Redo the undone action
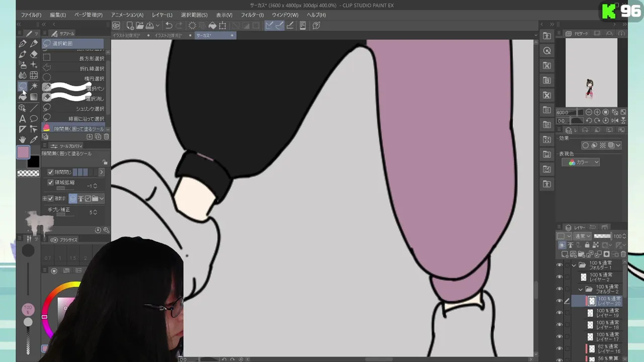This screenshot has width=644, height=362. pyautogui.click(x=179, y=26)
